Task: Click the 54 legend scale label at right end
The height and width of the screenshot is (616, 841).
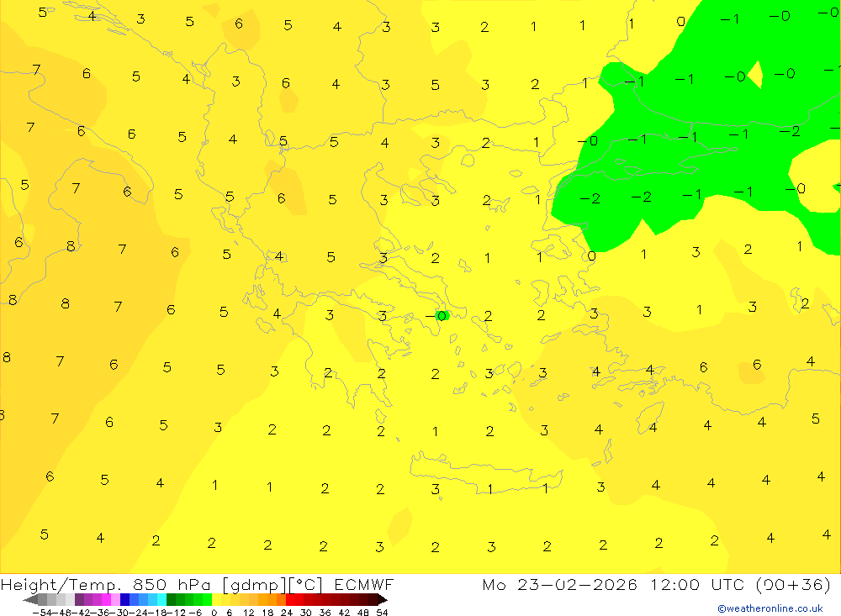Action: point(382,613)
